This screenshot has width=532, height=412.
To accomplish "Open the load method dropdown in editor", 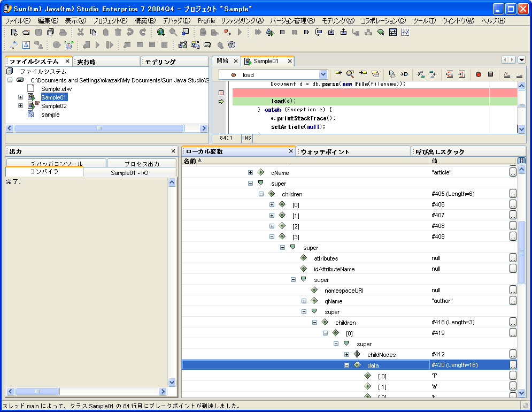I will pyautogui.click(x=323, y=74).
